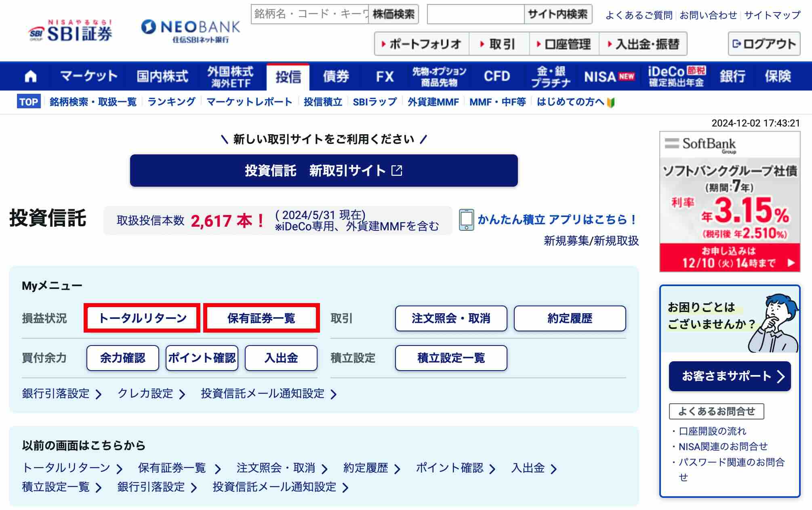
Task: Open 外貨建MMF sub-navigation link
Action: [x=433, y=102]
